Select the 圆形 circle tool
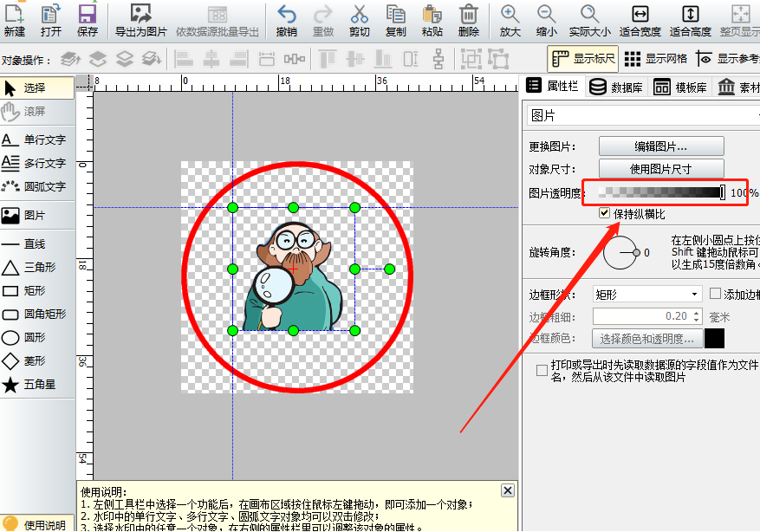Viewport: 760px width, 532px height. click(37, 337)
